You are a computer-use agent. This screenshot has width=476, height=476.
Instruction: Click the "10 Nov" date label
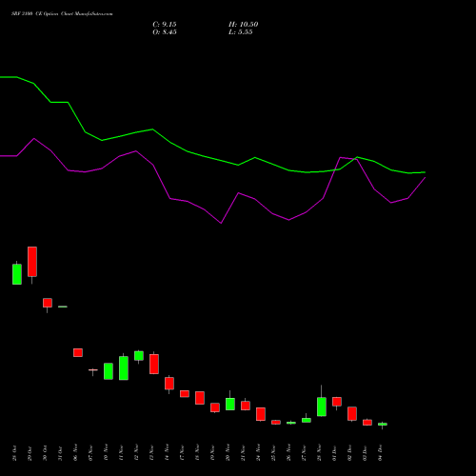[106, 453]
